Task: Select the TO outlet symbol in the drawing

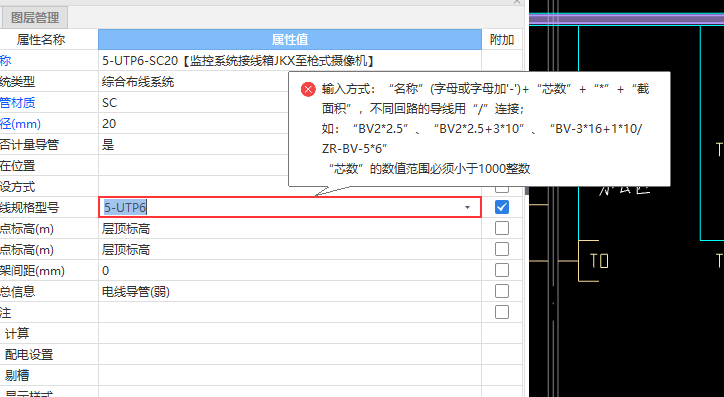Action: [x=599, y=261]
